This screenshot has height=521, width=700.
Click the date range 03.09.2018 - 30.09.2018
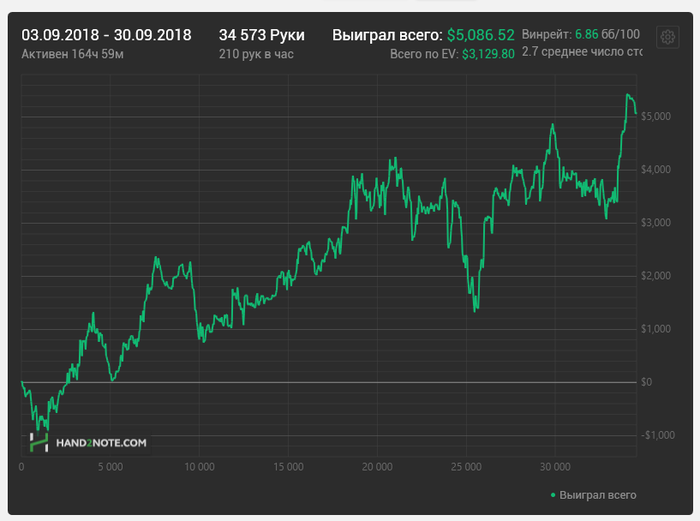(106, 35)
